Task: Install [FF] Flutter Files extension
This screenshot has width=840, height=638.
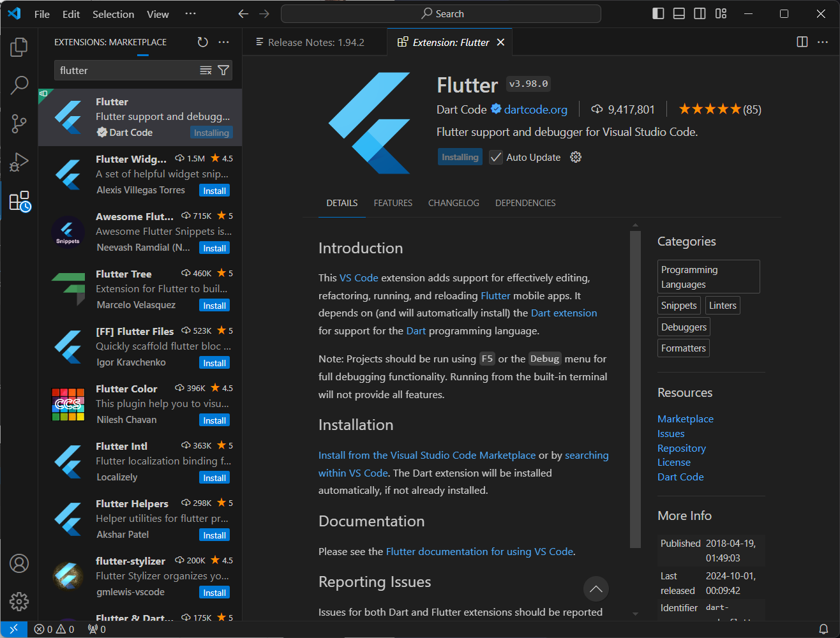Action: (214, 363)
